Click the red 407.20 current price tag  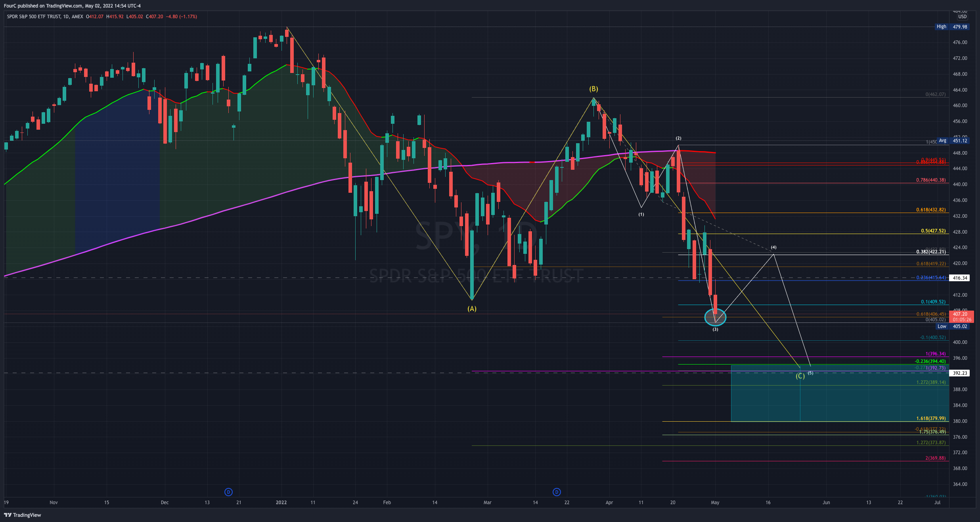pyautogui.click(x=962, y=317)
